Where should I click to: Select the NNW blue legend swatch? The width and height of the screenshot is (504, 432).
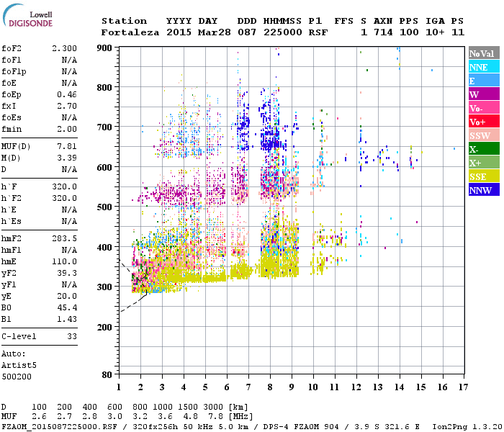pos(484,189)
